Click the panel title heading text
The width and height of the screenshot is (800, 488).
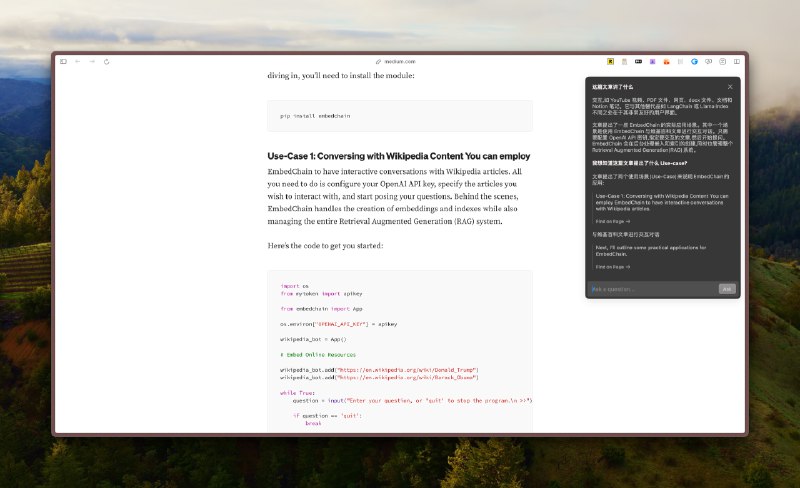tap(612, 87)
